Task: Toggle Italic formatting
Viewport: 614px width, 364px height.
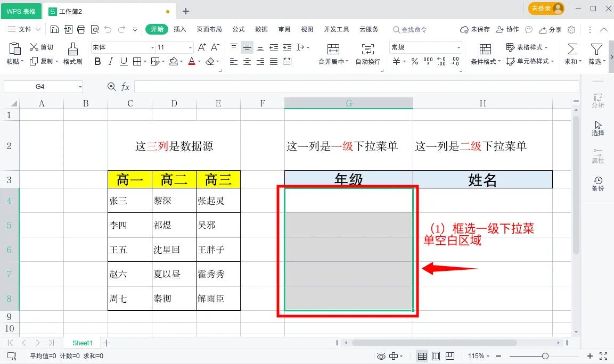Action: tap(110, 62)
